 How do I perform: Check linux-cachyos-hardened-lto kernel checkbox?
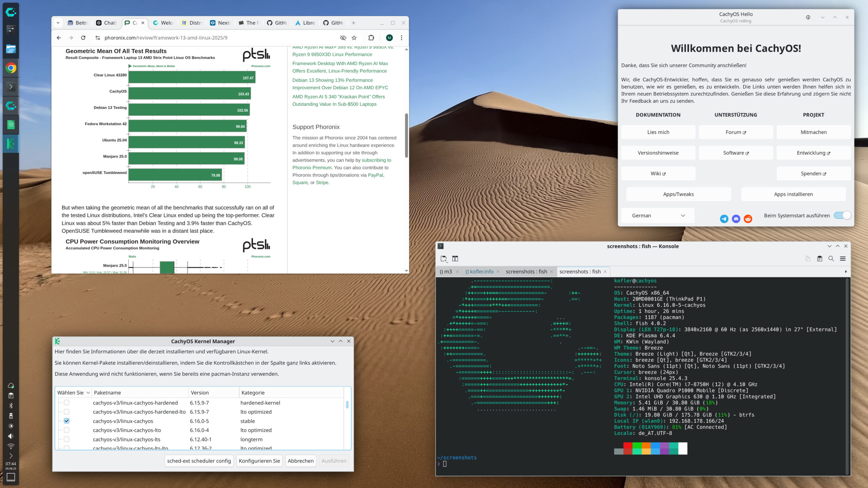click(66, 412)
